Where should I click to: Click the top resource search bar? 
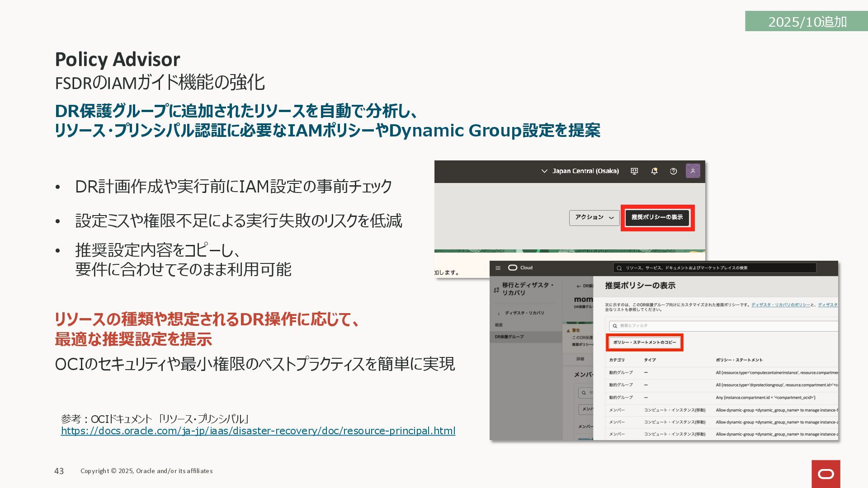click(714, 268)
